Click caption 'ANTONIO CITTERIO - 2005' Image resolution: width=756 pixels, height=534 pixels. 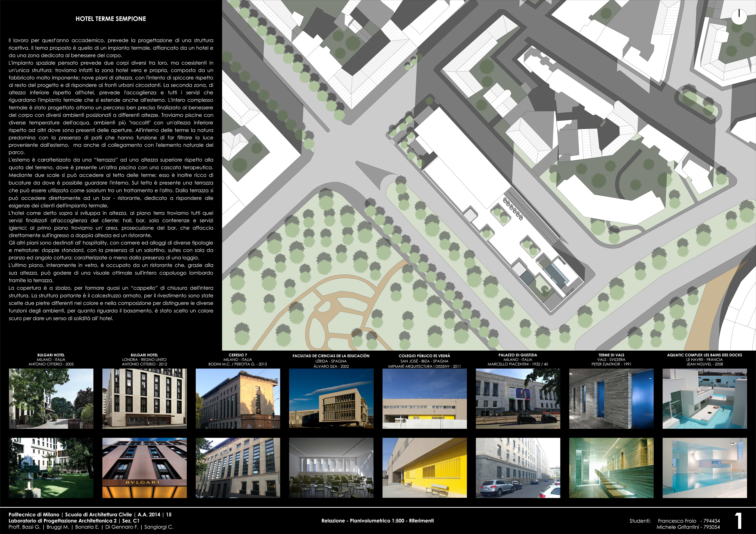[51, 364]
